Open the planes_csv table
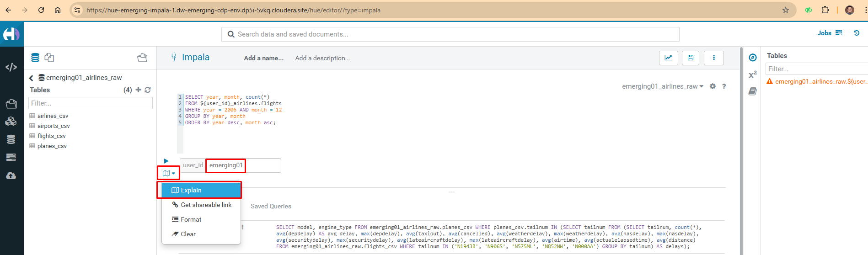 (52, 146)
